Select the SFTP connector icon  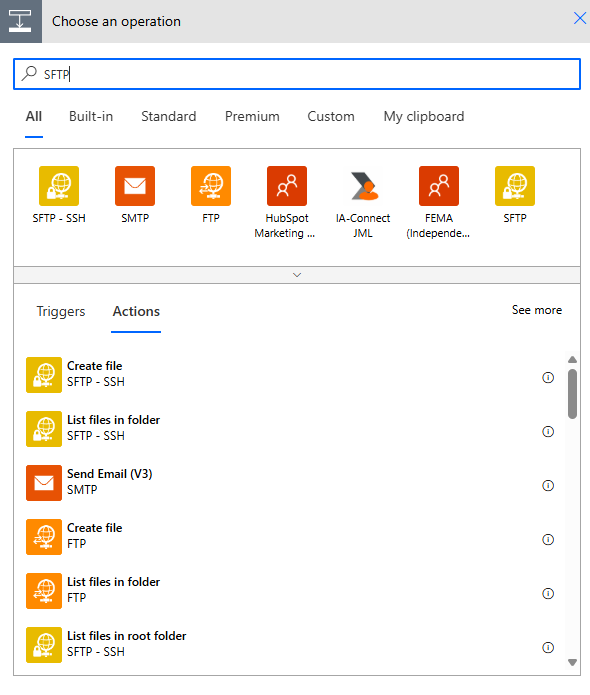(515, 186)
